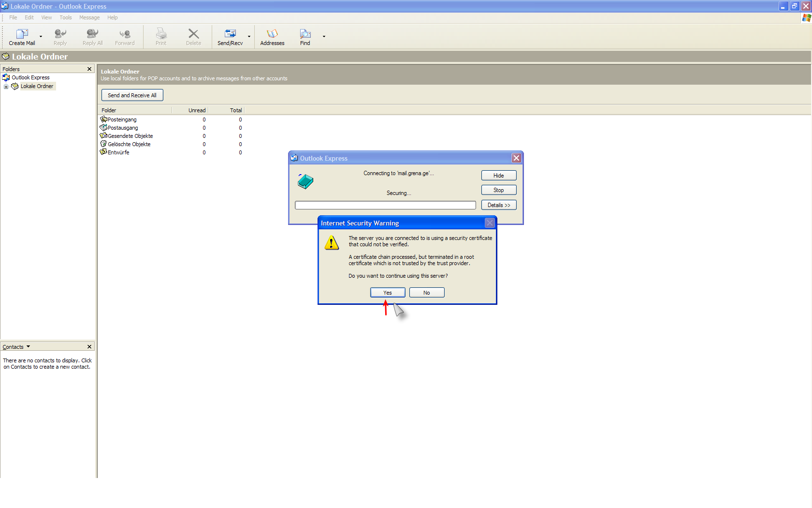This screenshot has width=812, height=508.
Task: Click Yes in the security warning
Action: [x=388, y=293]
